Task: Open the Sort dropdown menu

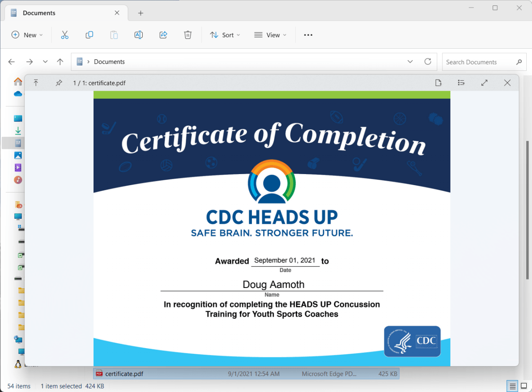Action: [225, 35]
